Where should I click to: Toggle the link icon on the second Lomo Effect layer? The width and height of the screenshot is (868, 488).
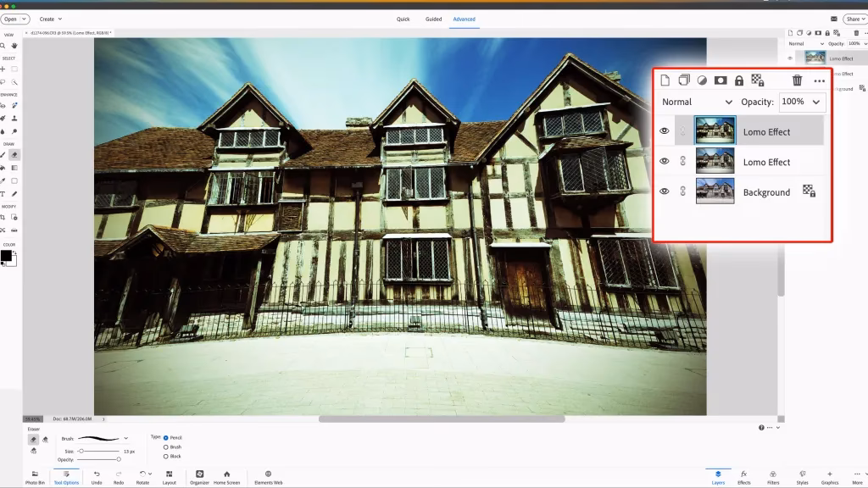click(683, 161)
